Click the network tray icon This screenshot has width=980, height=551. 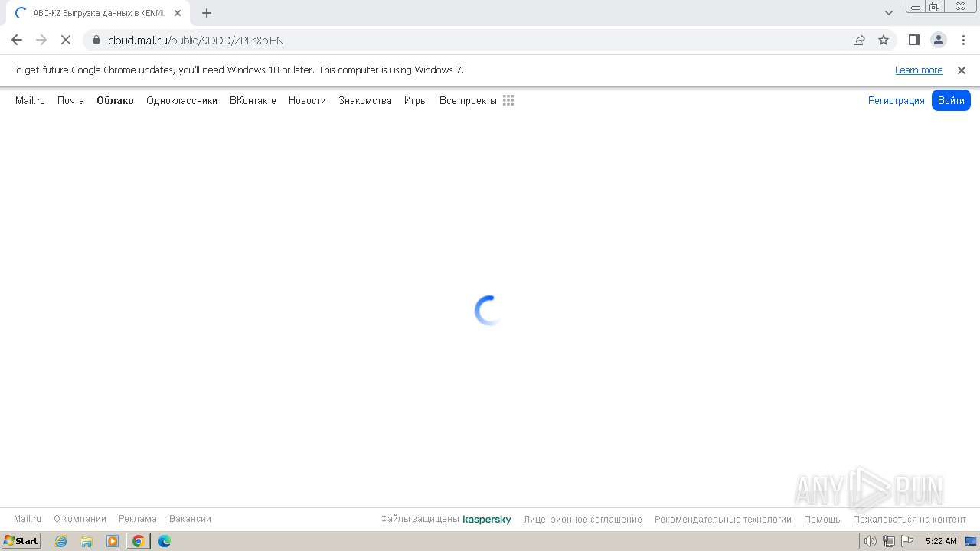click(889, 541)
